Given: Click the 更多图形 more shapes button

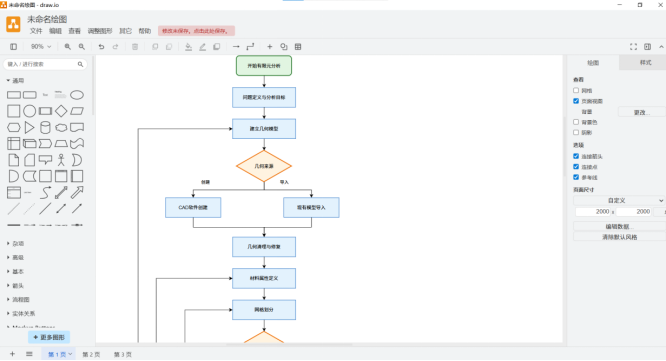Looking at the screenshot, I should point(49,338).
